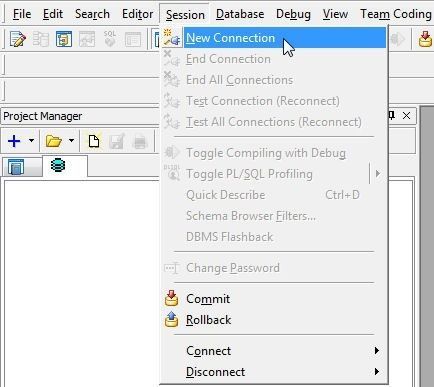This screenshot has height=387, width=434.
Task: Switch to the first Project Manager tab
Action: [16, 167]
